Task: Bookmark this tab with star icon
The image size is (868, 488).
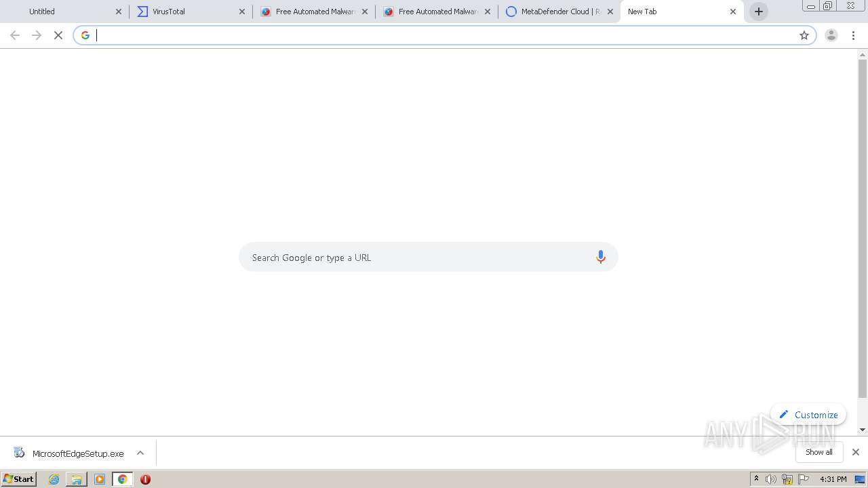Action: (x=804, y=35)
